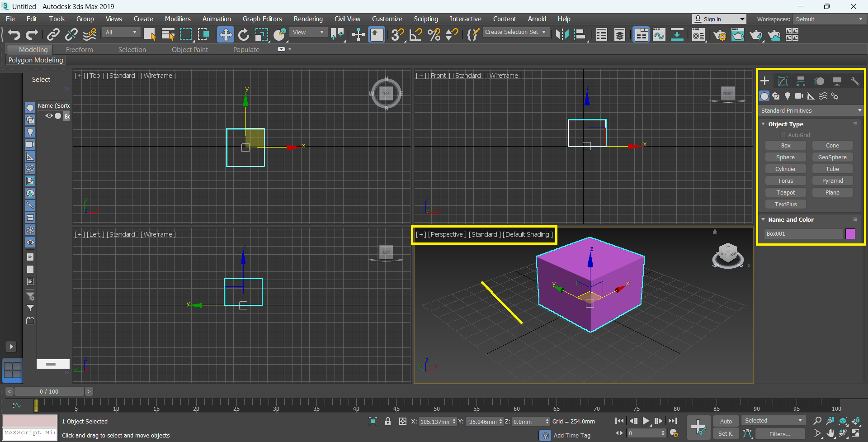
Task: Open the Filters... dialog
Action: pyautogui.click(x=780, y=434)
